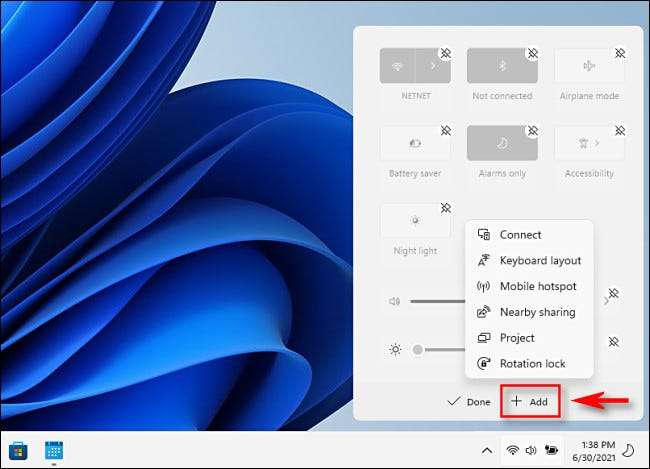The height and width of the screenshot is (469, 650).
Task: Unpin the Alarms only tile
Action: pos(533,131)
